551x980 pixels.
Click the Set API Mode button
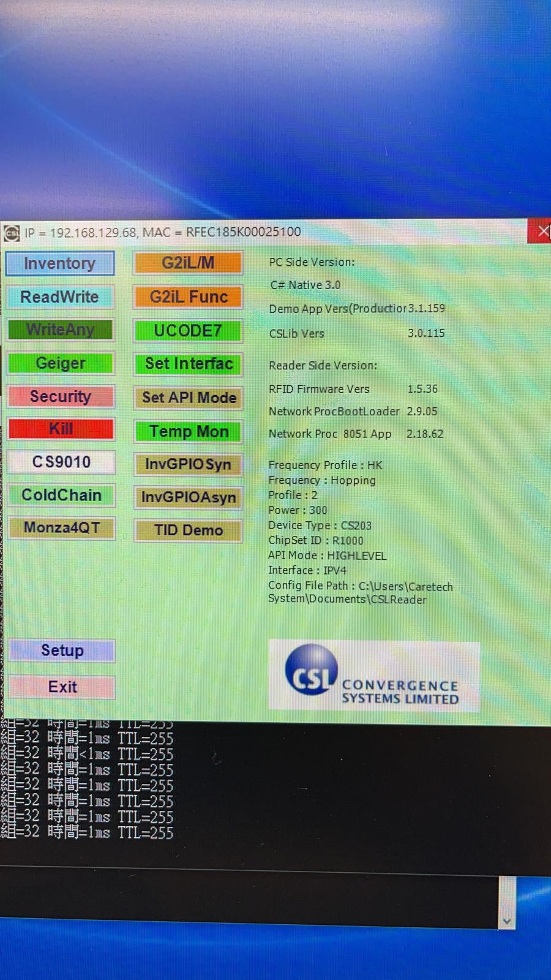click(x=188, y=398)
